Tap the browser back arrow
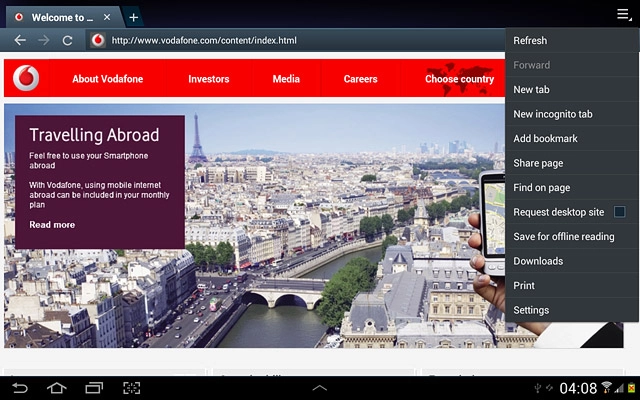 [20, 40]
